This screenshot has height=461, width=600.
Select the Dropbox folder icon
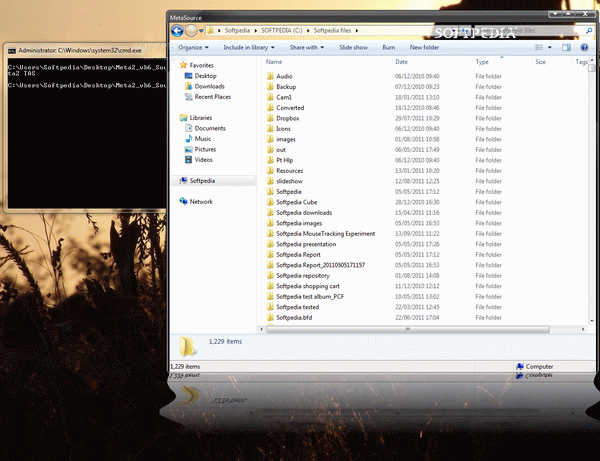click(x=270, y=118)
